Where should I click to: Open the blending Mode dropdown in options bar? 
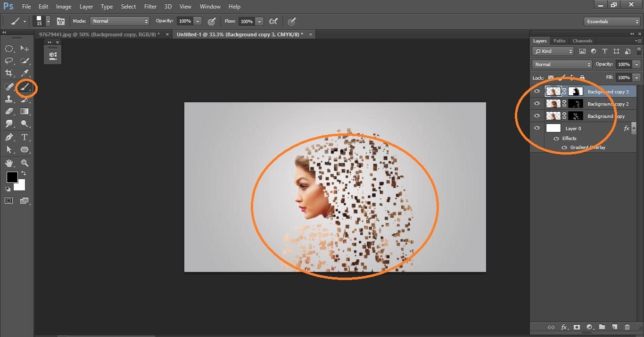pos(119,21)
